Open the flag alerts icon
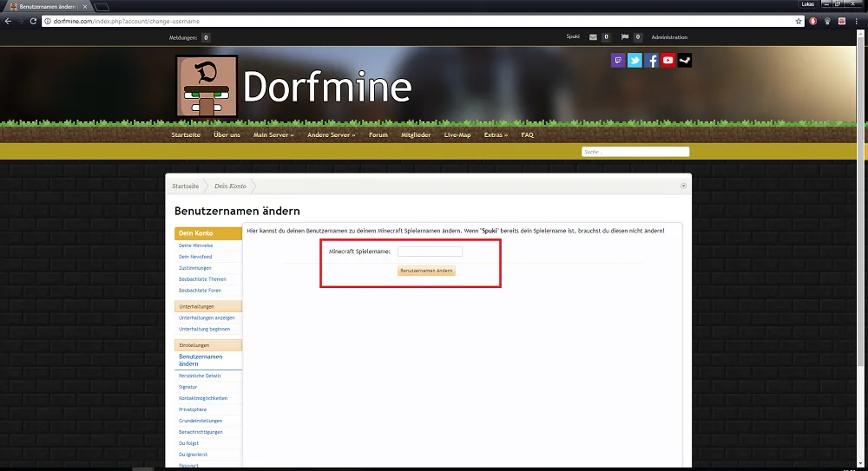The width and height of the screenshot is (868, 471). 624,37
